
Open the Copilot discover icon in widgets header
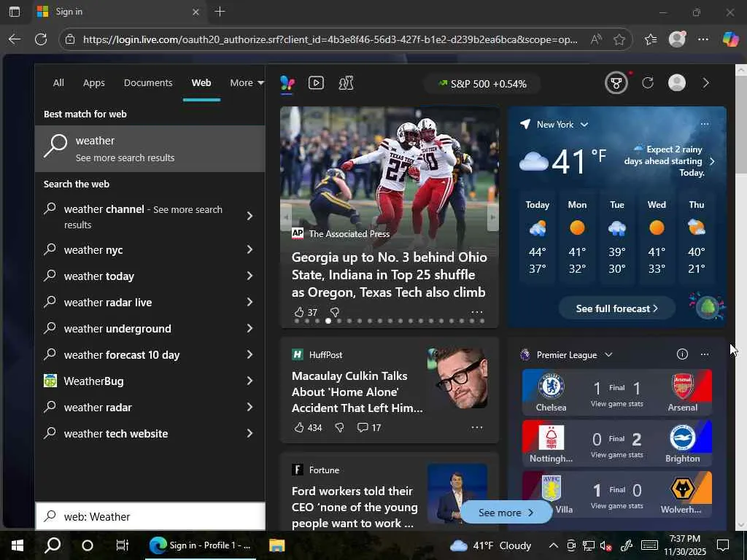[287, 83]
